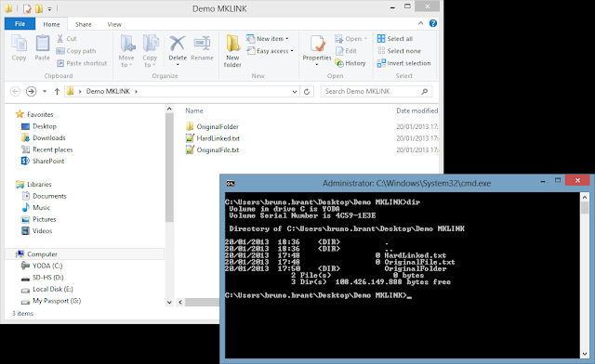Switch to the View ribbon tab
Screen dimensions: 595x364
tap(114, 24)
